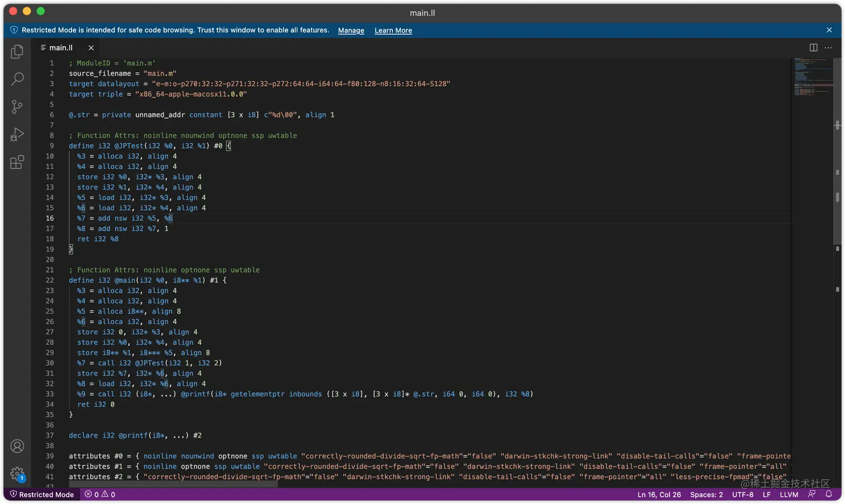The width and height of the screenshot is (845, 504).
Task: Click '@printf' call on line 33
Action: click(x=195, y=394)
